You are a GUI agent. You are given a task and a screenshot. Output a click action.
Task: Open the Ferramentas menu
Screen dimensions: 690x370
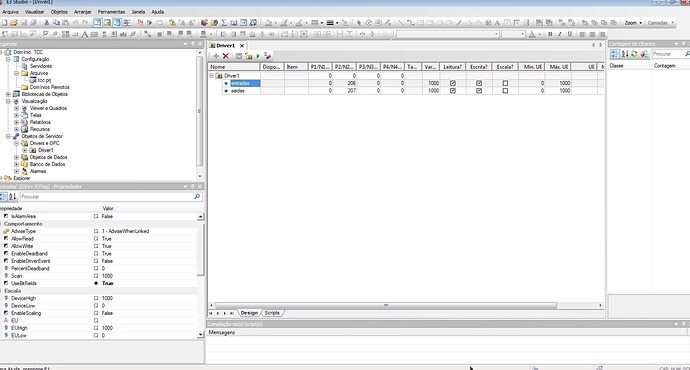(x=111, y=12)
